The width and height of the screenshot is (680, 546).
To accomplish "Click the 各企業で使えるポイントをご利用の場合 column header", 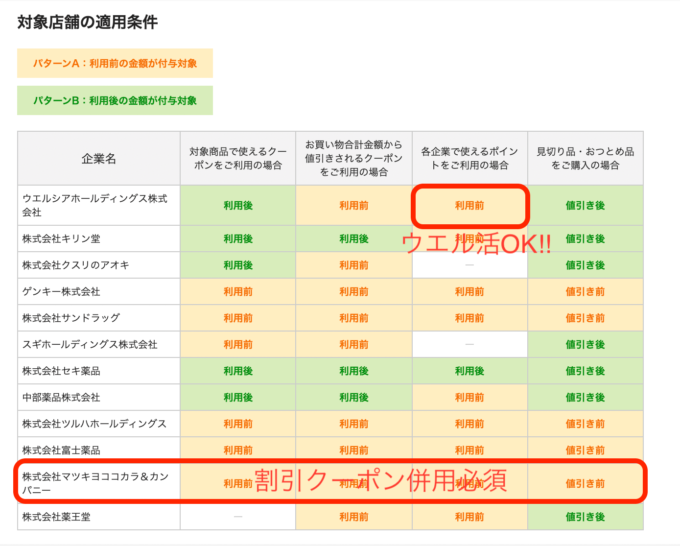I will (470, 158).
